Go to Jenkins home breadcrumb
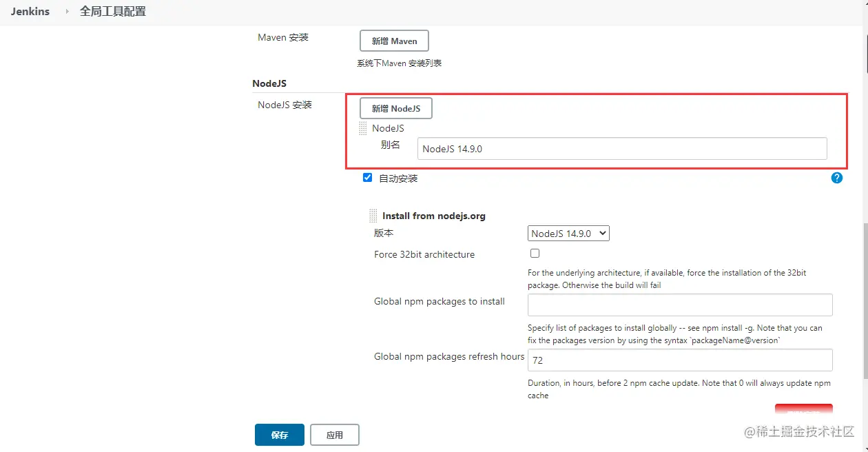This screenshot has width=868, height=452. [x=30, y=11]
